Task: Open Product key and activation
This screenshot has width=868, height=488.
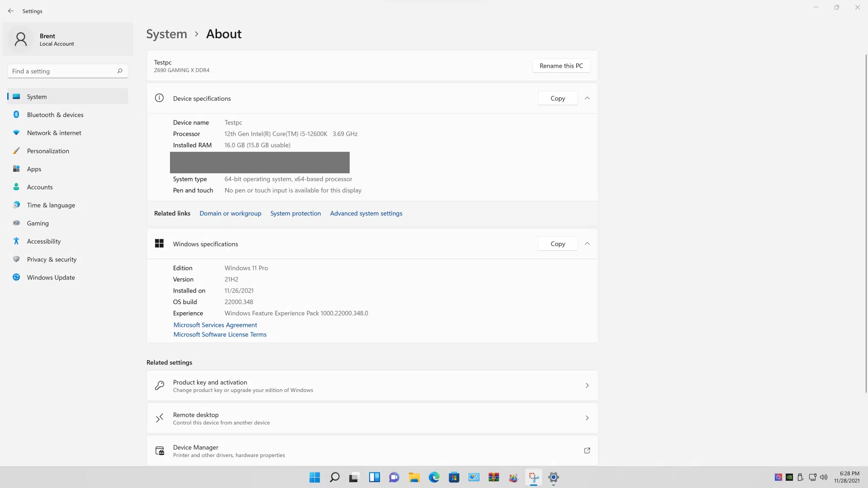Action: tap(372, 385)
